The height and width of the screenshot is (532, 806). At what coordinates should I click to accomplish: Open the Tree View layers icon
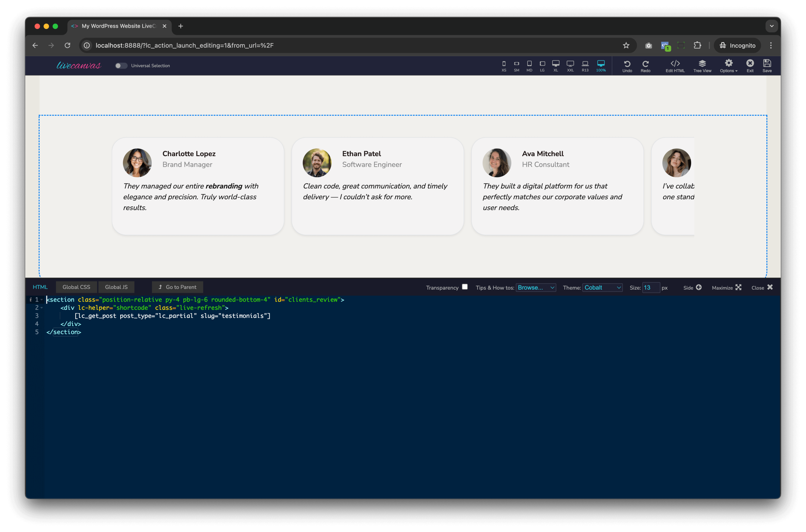click(702, 65)
